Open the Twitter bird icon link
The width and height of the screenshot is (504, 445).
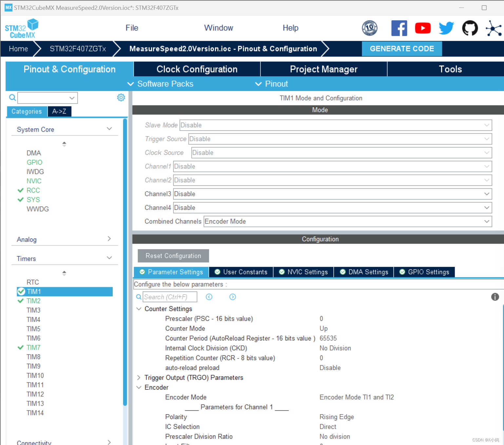pyautogui.click(x=446, y=28)
